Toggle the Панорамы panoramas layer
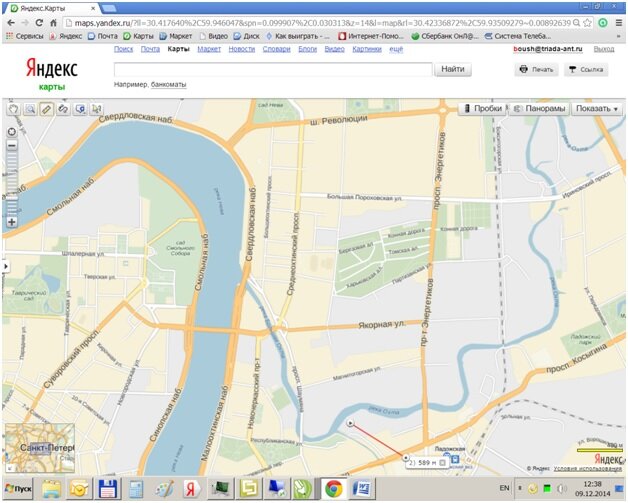 pos(539,109)
